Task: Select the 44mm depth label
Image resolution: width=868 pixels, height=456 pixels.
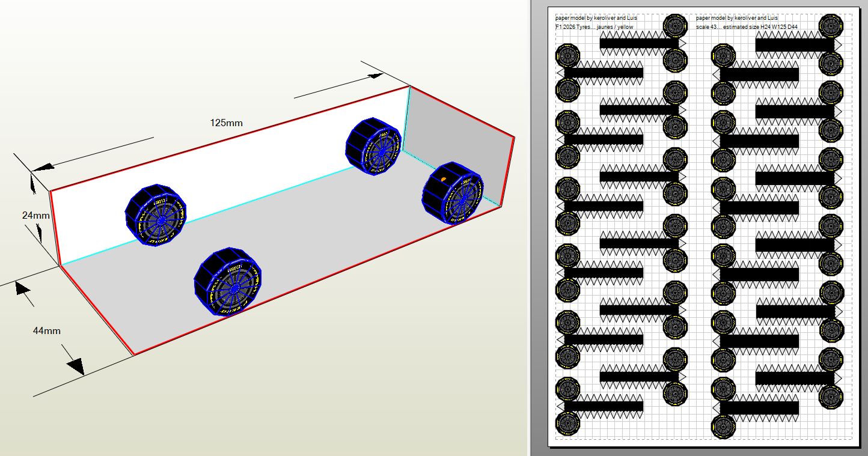Action: coord(46,330)
